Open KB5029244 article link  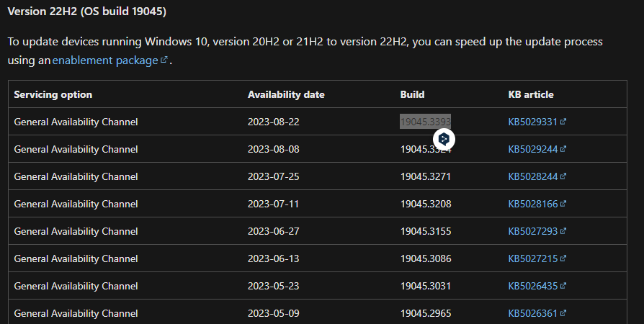tap(532, 149)
